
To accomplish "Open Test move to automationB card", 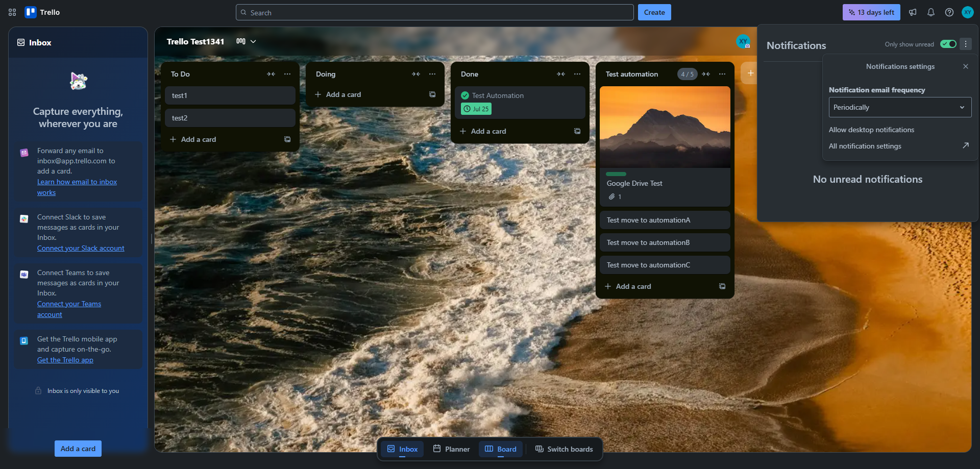I will [x=665, y=242].
